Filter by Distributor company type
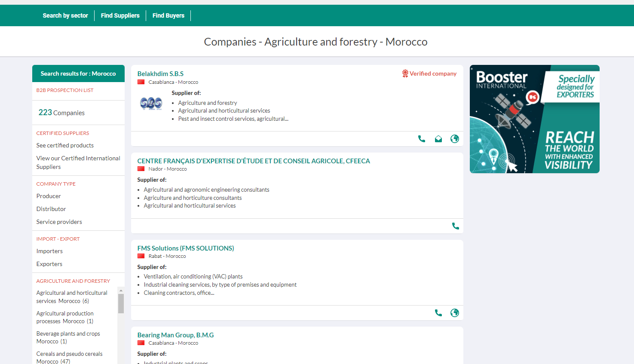This screenshot has width=634, height=364. point(51,209)
